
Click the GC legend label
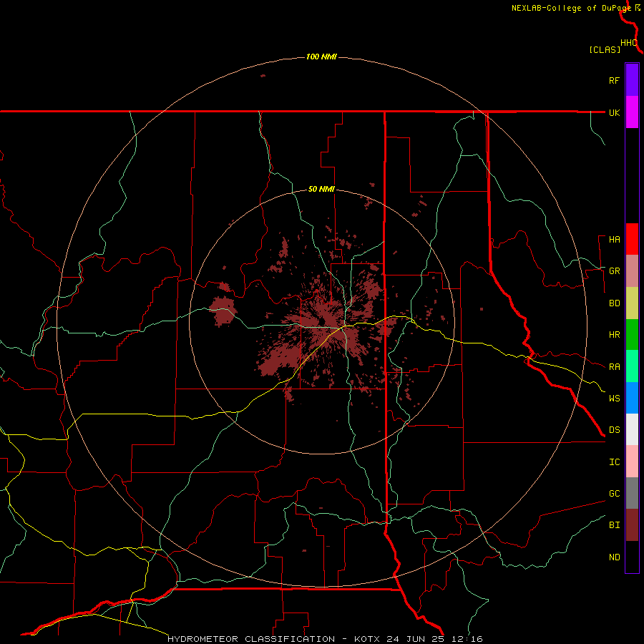pyautogui.click(x=614, y=494)
